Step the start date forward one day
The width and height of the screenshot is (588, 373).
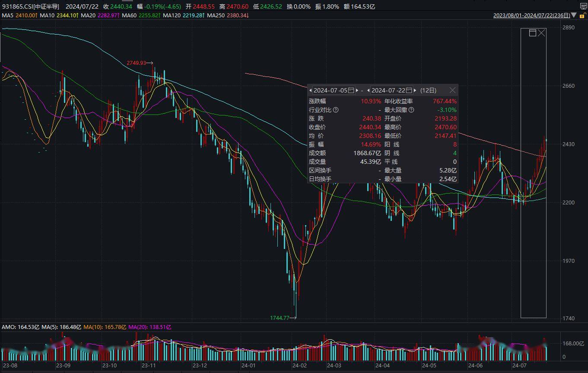357,90
